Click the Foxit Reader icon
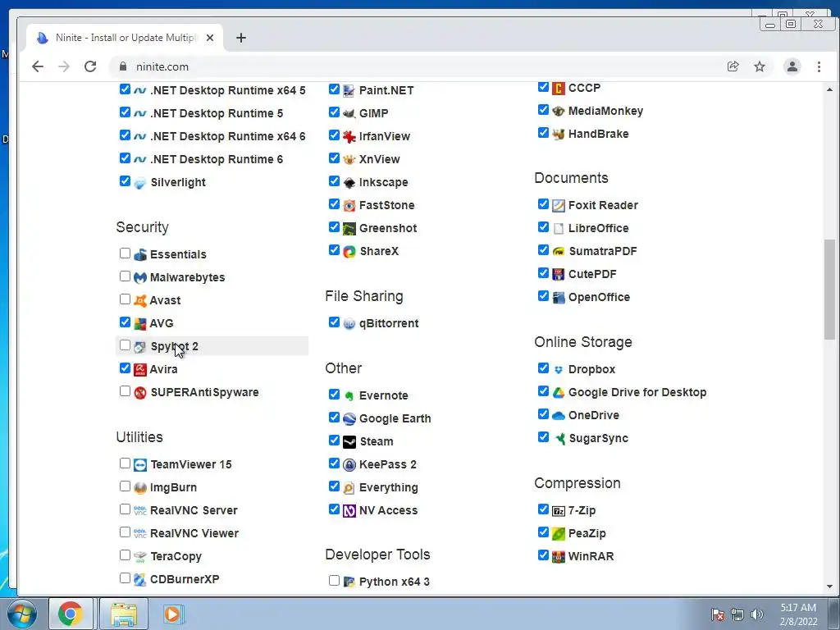Image resolution: width=840 pixels, height=630 pixels. (x=558, y=206)
